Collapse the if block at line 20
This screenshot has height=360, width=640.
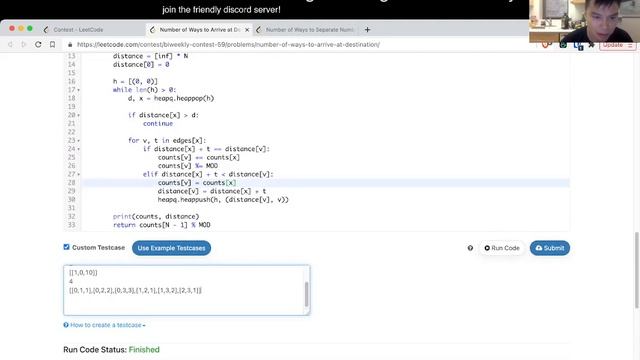point(78,115)
